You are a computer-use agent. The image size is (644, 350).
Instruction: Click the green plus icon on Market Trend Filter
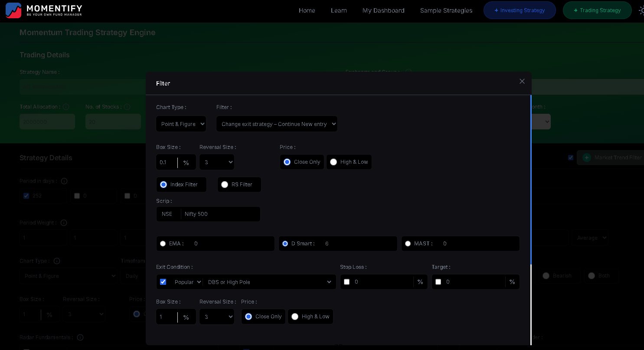tap(587, 158)
